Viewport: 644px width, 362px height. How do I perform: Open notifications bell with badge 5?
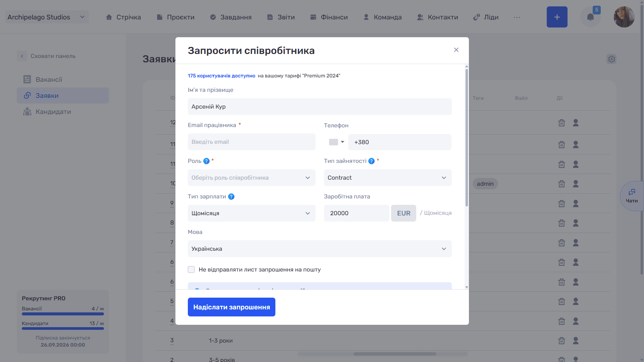(590, 17)
